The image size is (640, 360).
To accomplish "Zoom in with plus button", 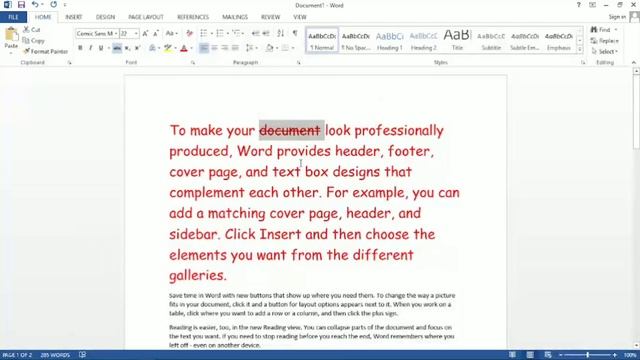I will [x=615, y=355].
